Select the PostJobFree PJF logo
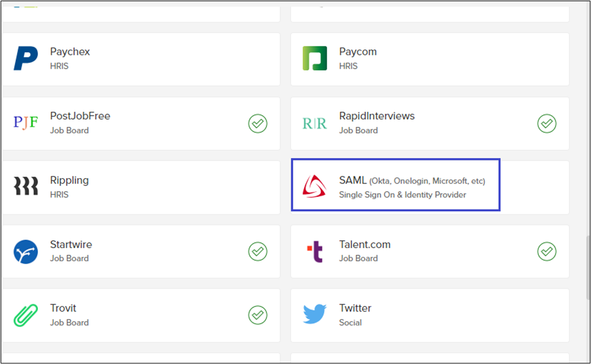The height and width of the screenshot is (364, 591). point(25,123)
